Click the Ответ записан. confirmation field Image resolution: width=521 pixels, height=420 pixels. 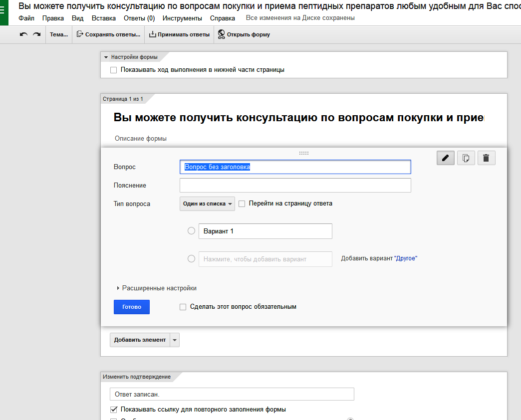[x=232, y=394]
